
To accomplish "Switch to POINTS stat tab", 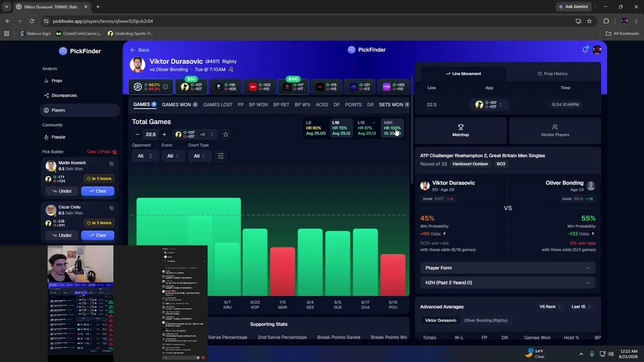I will (353, 105).
